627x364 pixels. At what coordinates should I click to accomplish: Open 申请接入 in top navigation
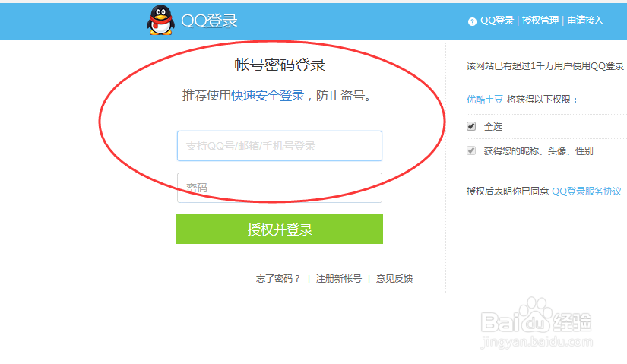click(x=585, y=21)
